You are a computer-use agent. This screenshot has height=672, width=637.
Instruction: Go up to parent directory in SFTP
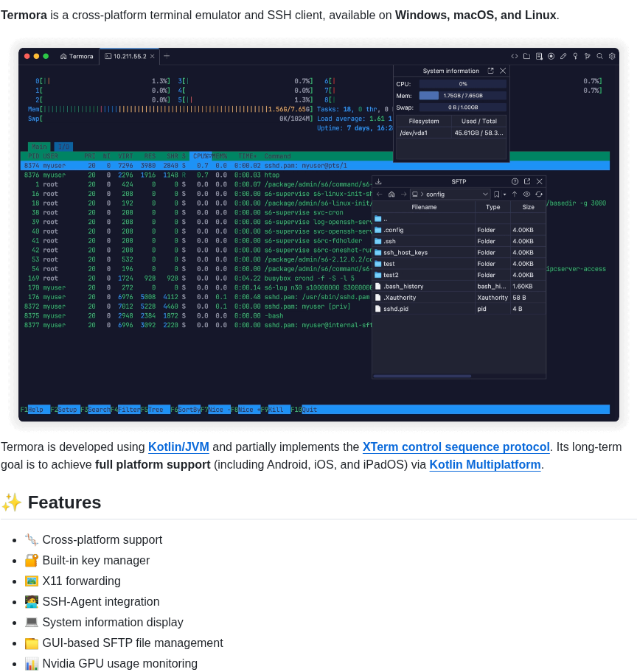tap(515, 194)
